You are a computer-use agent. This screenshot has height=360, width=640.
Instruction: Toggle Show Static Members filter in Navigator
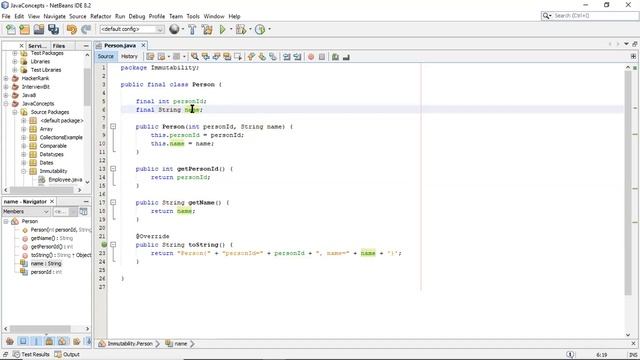tap(36, 341)
